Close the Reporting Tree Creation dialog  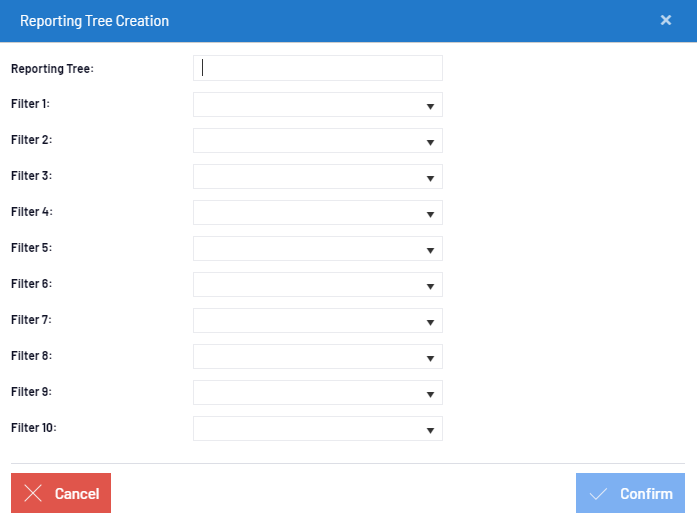tap(665, 20)
